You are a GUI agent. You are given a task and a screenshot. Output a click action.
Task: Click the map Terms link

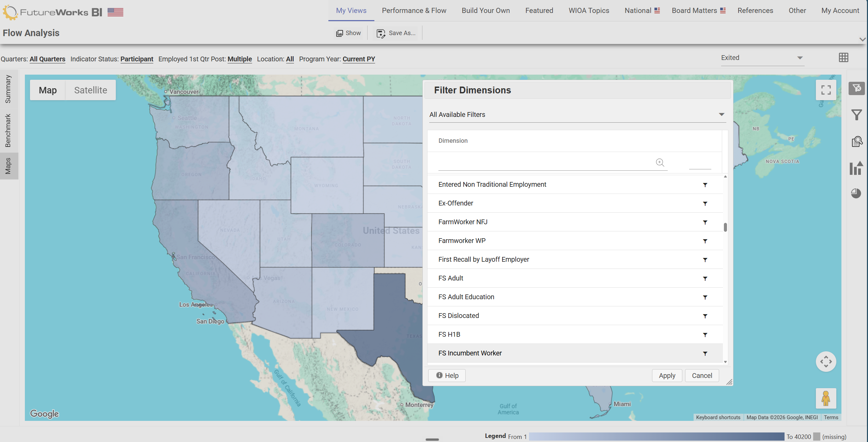831,417
